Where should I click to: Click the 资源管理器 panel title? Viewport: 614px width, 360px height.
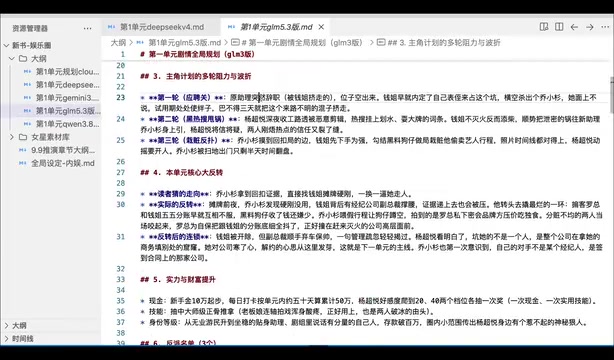click(x=30, y=28)
